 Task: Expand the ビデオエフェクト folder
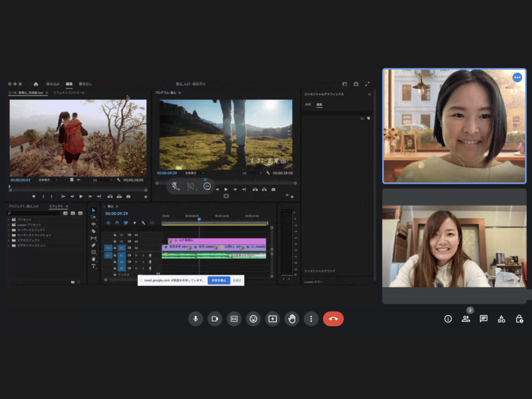pos(9,240)
